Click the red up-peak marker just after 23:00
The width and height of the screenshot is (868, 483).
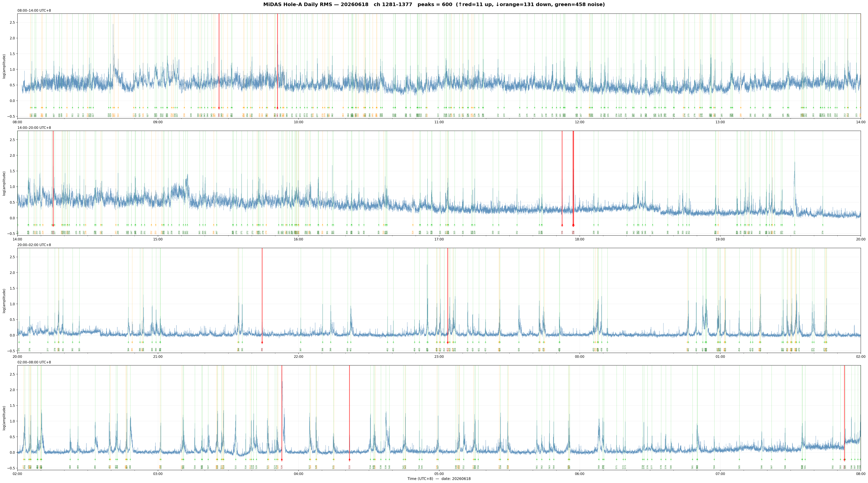pyautogui.click(x=448, y=342)
